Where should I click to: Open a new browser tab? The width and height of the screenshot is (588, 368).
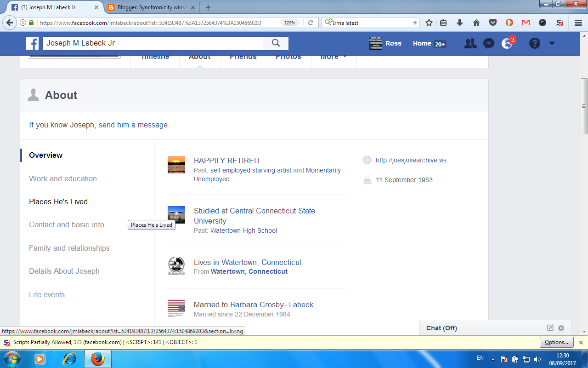(208, 7)
